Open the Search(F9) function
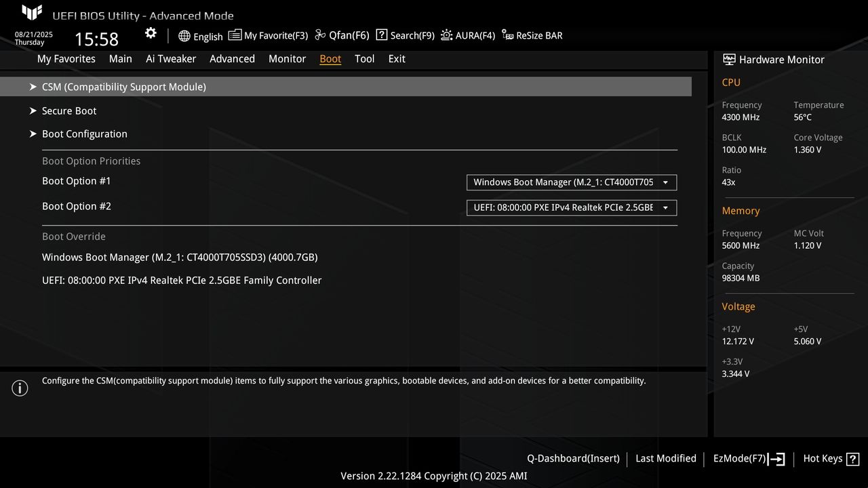 click(405, 35)
